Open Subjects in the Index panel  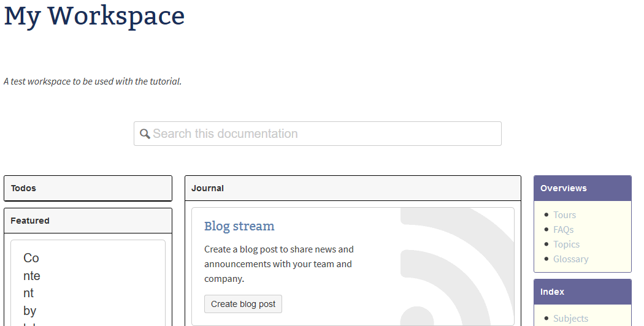click(x=570, y=319)
